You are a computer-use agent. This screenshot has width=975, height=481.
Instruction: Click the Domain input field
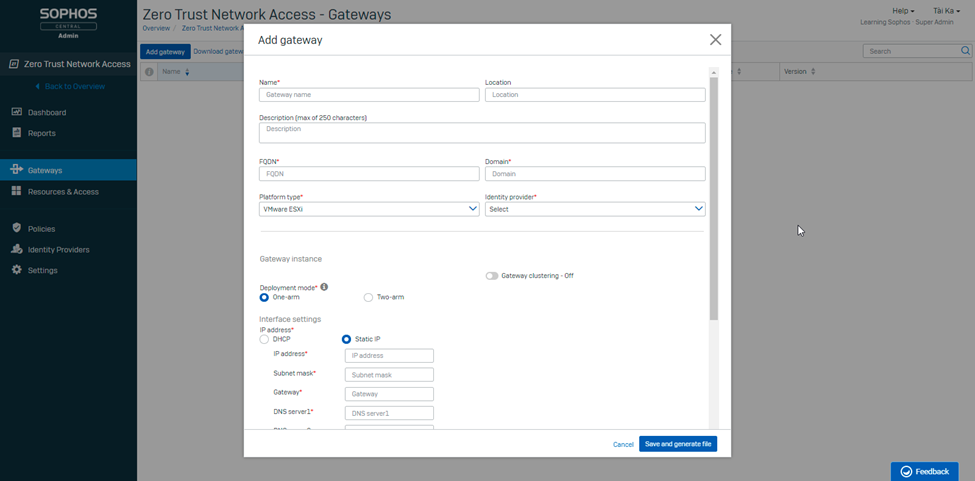(x=595, y=174)
